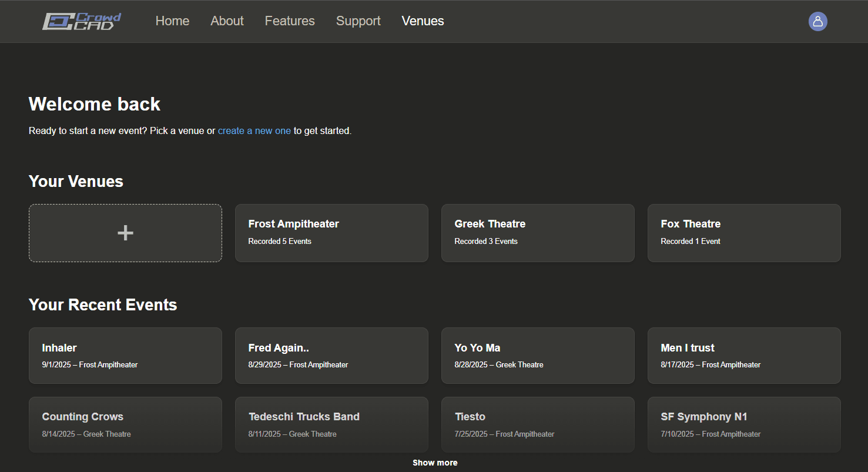Click '7/25/2025 – Frost Ampitheater' text

(505, 434)
